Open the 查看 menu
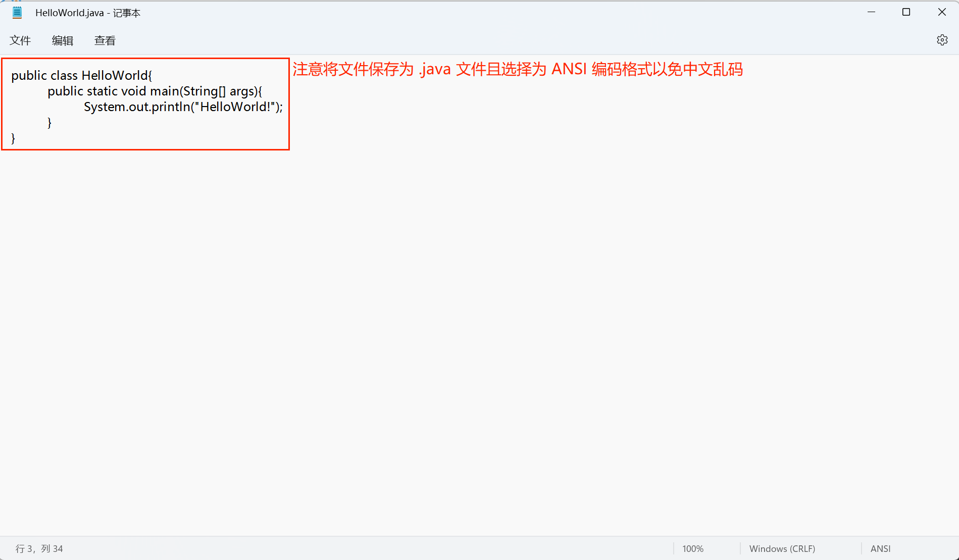Viewport: 959px width, 560px height. point(105,40)
